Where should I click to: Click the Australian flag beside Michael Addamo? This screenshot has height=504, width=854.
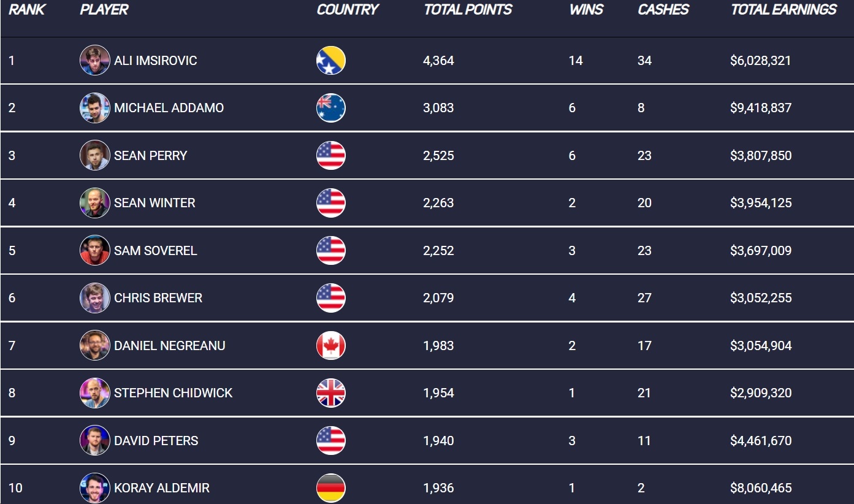click(x=331, y=108)
